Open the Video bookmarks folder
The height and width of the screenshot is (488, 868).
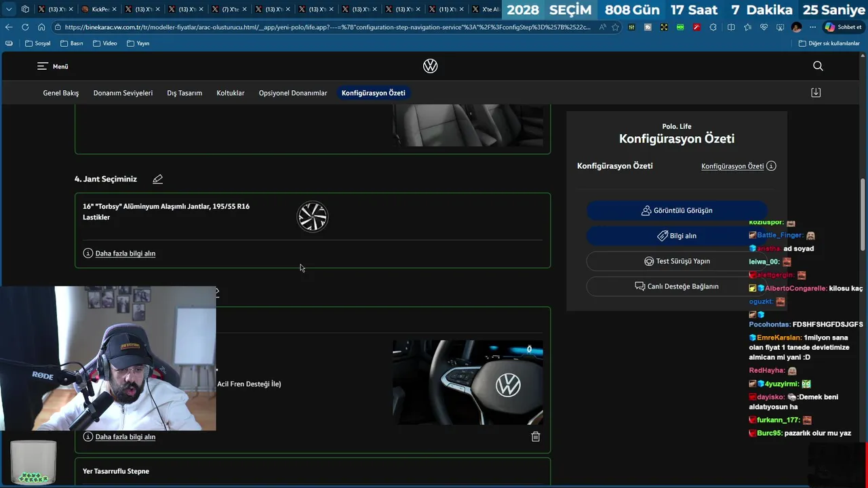pyautogui.click(x=104, y=43)
